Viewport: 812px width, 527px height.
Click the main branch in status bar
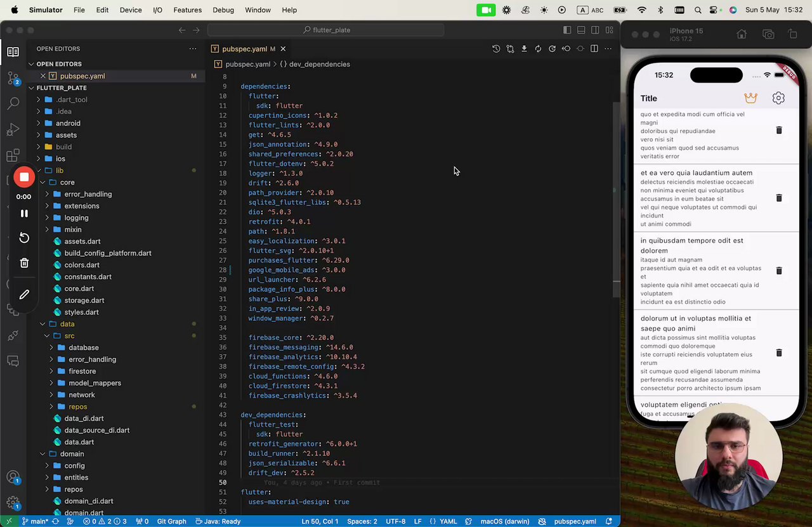[x=36, y=521]
